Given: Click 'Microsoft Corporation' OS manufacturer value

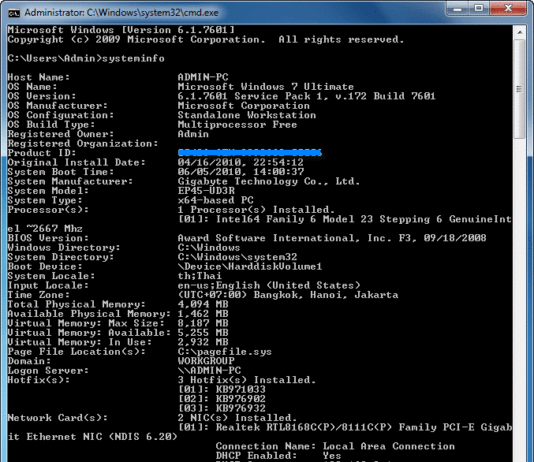Looking at the screenshot, I should click(244, 106).
